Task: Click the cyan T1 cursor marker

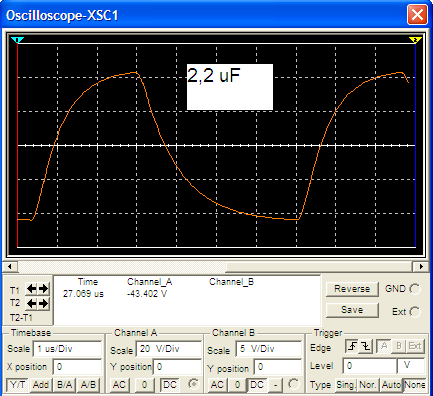Action: (x=17, y=40)
